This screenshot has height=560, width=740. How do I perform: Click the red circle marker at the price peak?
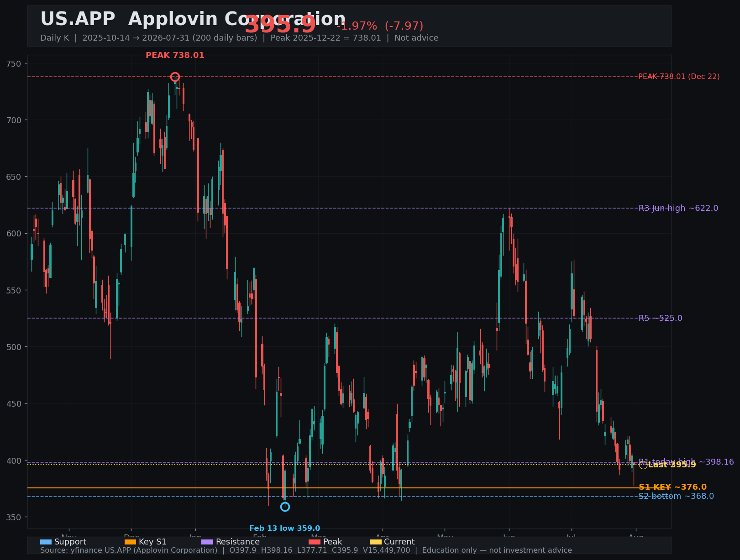(175, 77)
